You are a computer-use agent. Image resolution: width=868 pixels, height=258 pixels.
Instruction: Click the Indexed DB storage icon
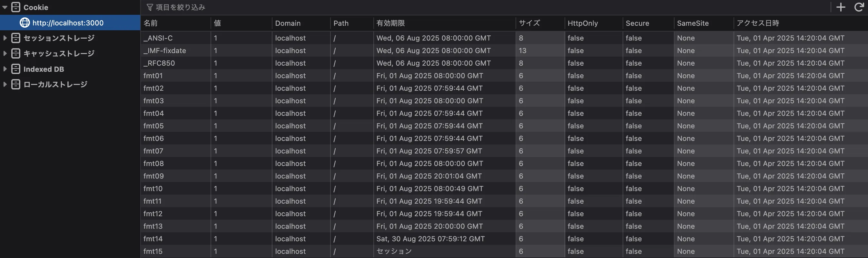[16, 69]
